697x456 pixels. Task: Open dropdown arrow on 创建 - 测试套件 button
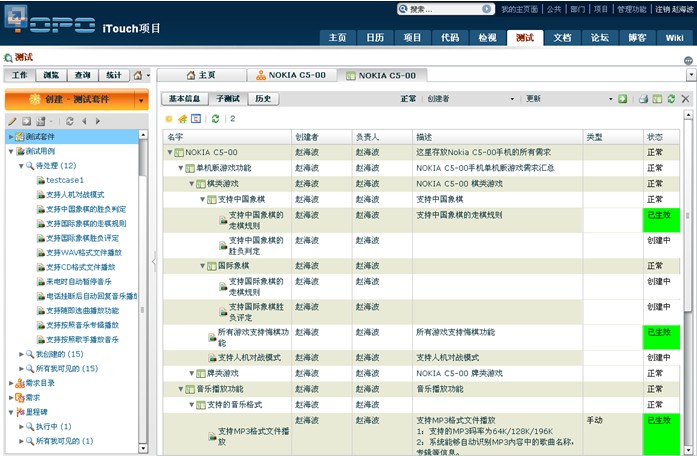pyautogui.click(x=141, y=100)
